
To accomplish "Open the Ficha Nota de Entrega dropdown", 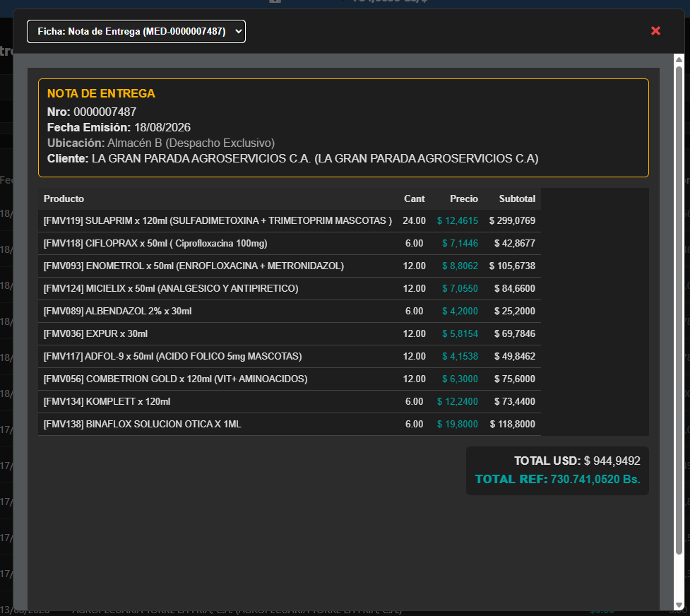I will coord(136,31).
